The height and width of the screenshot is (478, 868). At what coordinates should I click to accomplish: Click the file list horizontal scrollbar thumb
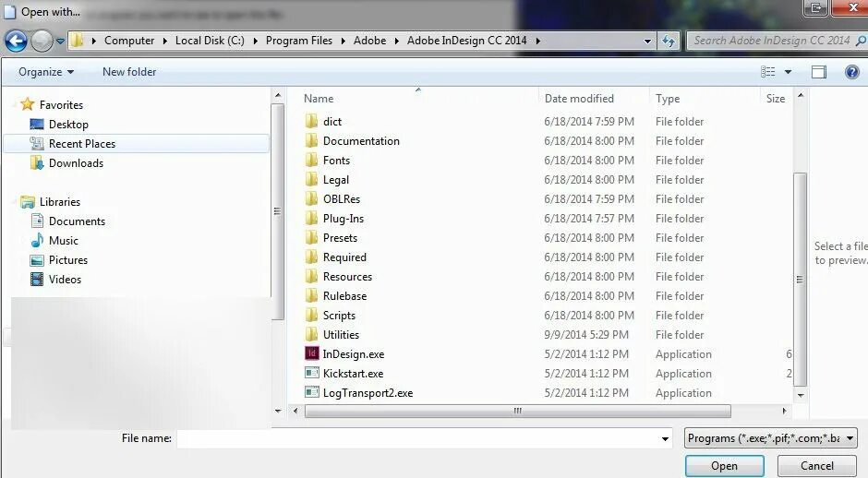pyautogui.click(x=517, y=411)
